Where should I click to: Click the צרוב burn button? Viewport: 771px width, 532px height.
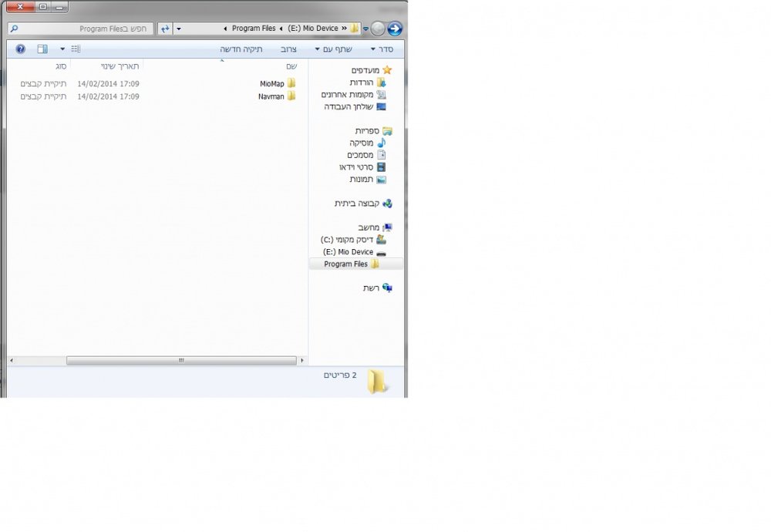click(288, 49)
